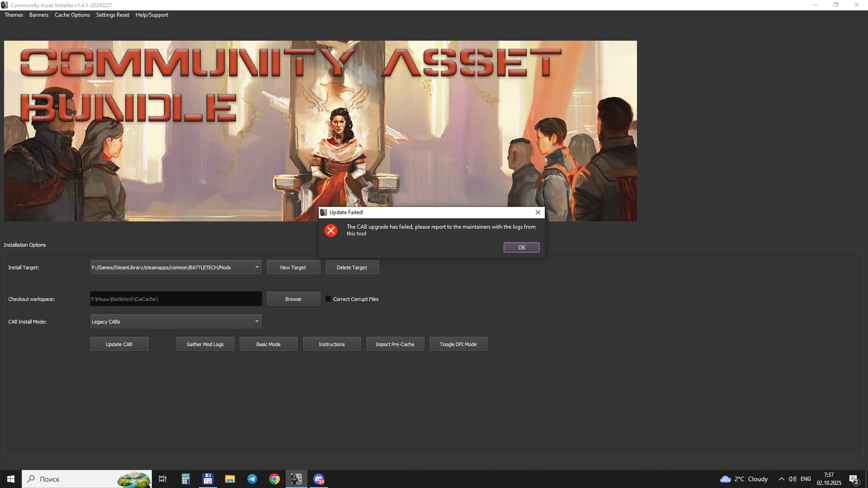Click the Task View taskbar icon
868x488 pixels.
(163, 479)
